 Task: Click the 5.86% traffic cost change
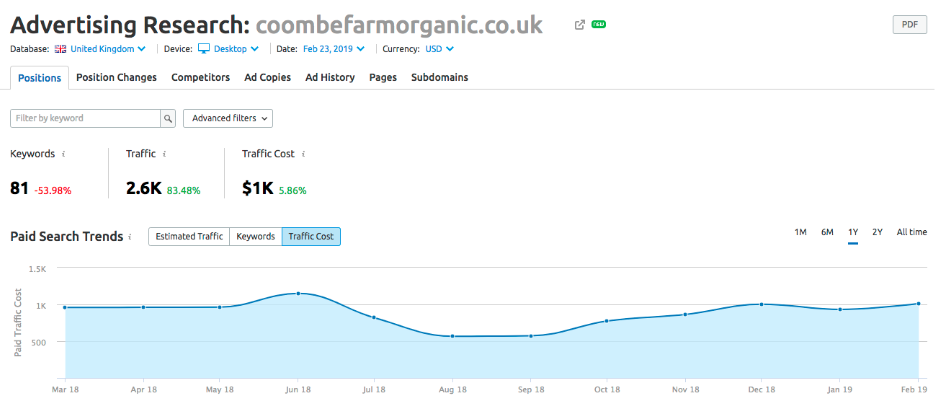click(293, 191)
